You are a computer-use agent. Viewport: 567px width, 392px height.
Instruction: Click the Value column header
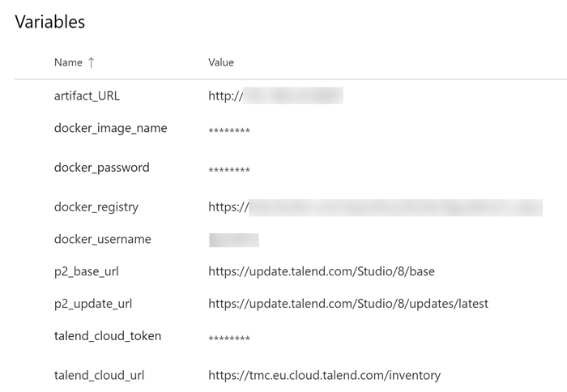click(x=221, y=62)
